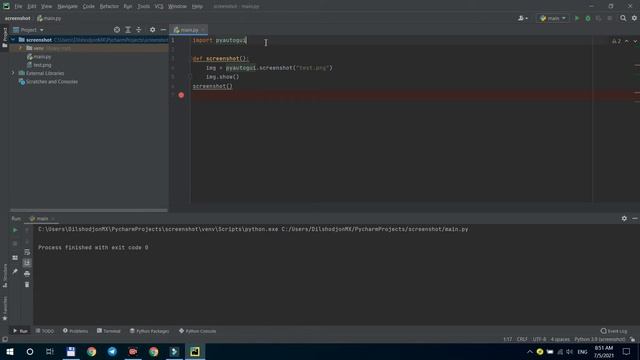Open Project panel options gear
This screenshot has width=640, height=360.
pyautogui.click(x=152, y=30)
